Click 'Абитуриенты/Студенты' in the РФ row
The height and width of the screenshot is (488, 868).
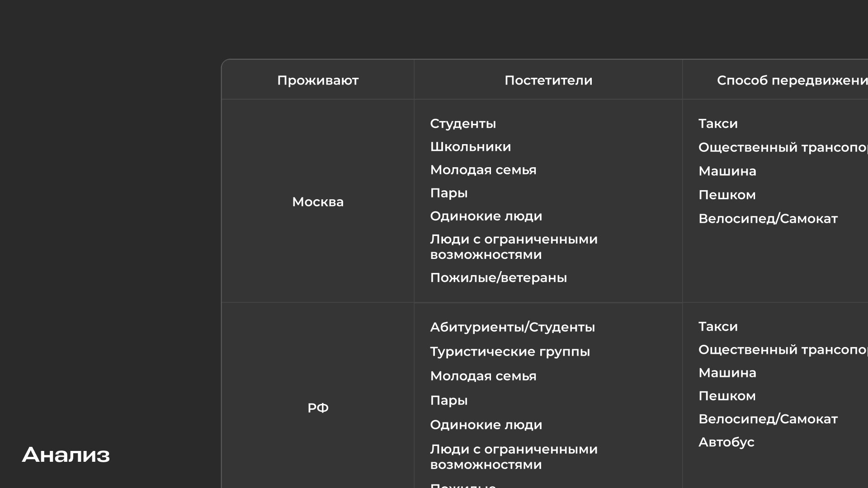click(512, 327)
